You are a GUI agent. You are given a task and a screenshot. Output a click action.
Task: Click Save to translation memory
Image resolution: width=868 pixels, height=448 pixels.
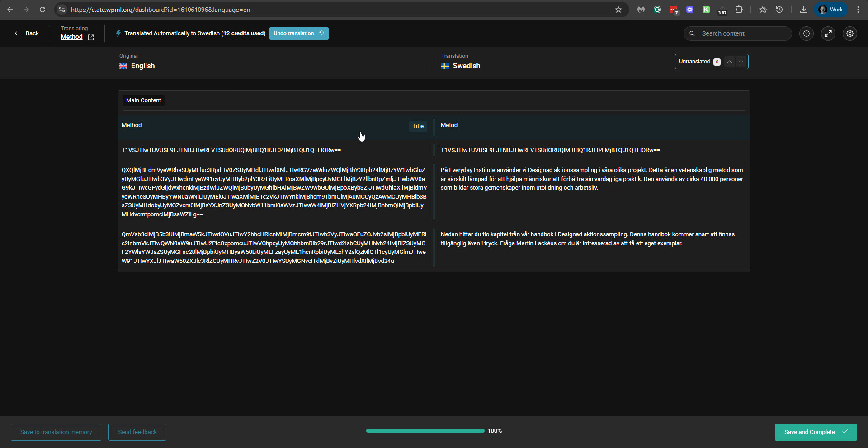(x=56, y=432)
